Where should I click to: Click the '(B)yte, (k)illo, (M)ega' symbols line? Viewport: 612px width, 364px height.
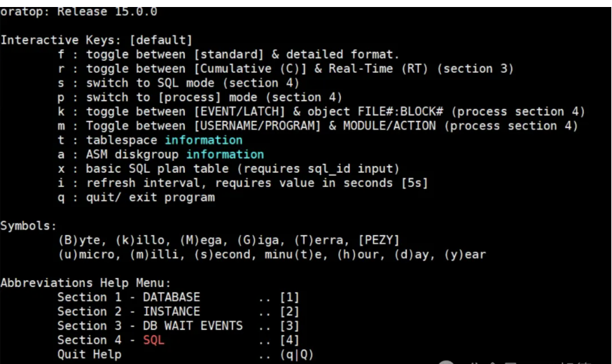pos(228,240)
